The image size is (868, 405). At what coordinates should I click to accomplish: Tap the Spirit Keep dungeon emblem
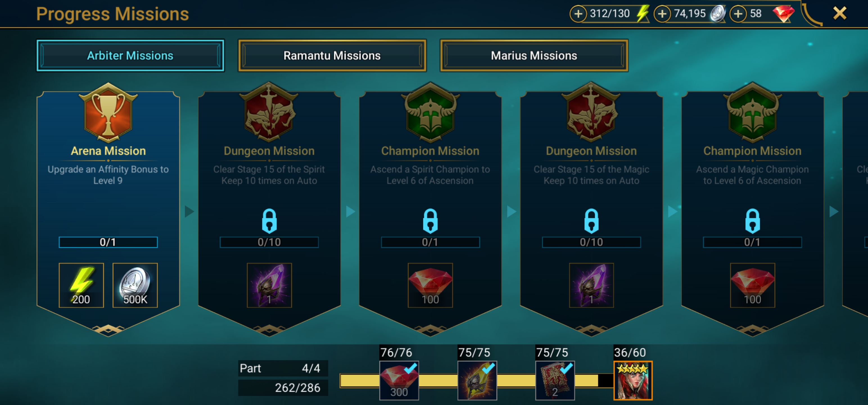point(269,112)
